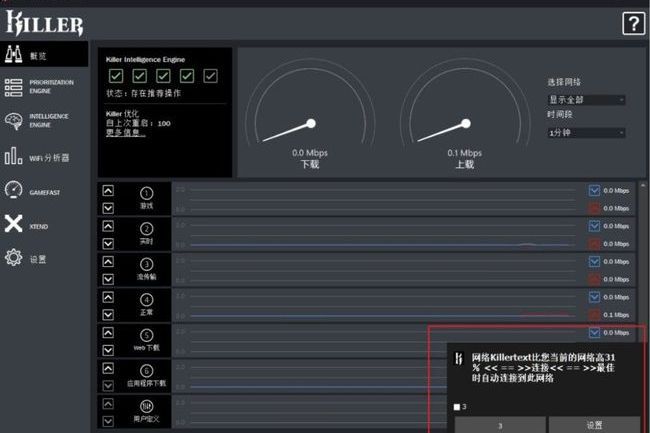Click up arrow in 实时 row

(108, 226)
